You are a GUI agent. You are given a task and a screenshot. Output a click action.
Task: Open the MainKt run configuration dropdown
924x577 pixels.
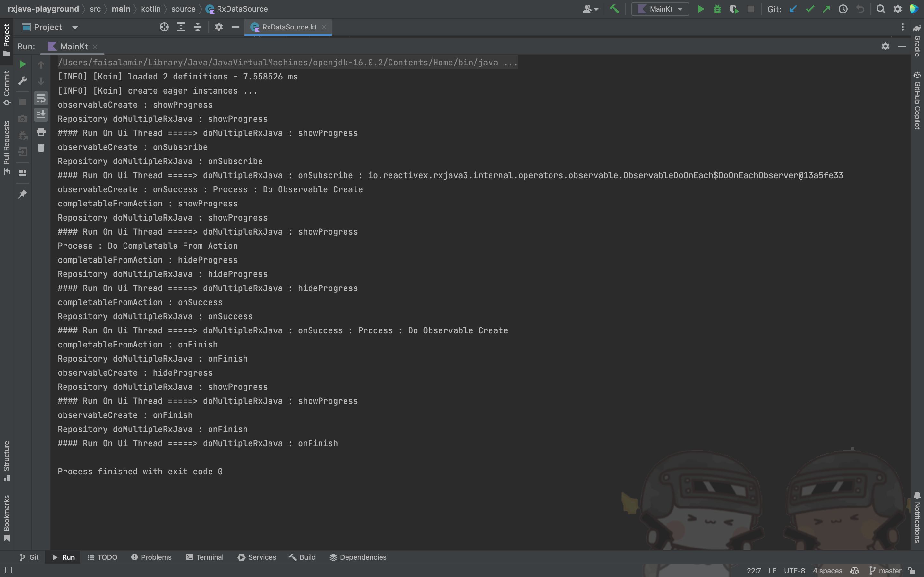pos(660,9)
